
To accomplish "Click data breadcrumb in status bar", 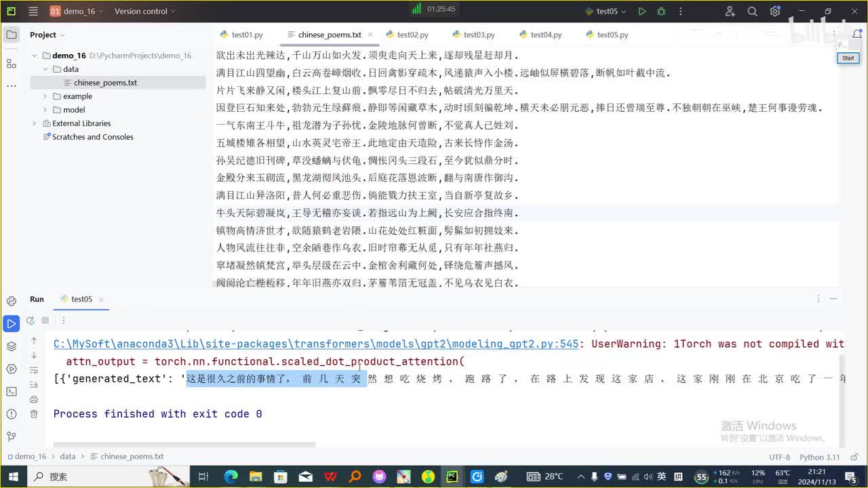I will [68, 457].
